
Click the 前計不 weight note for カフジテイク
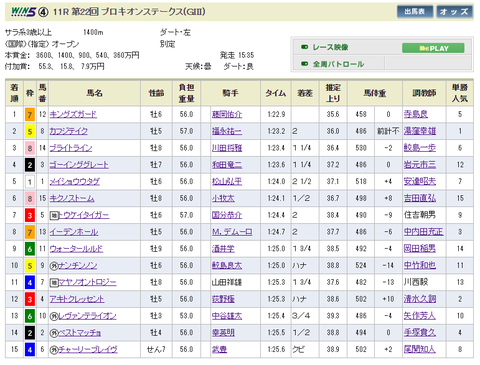[388, 131]
